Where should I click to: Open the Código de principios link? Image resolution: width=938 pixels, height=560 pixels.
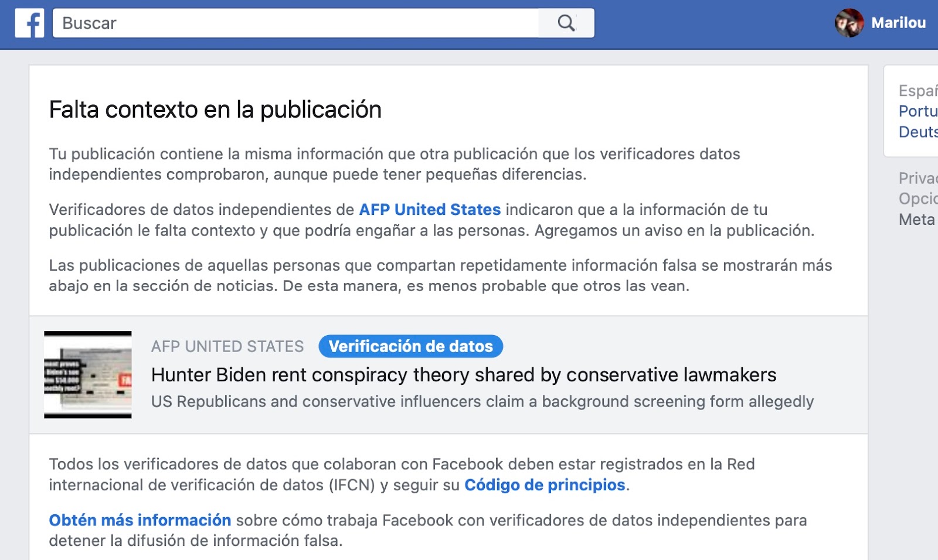pyautogui.click(x=545, y=485)
